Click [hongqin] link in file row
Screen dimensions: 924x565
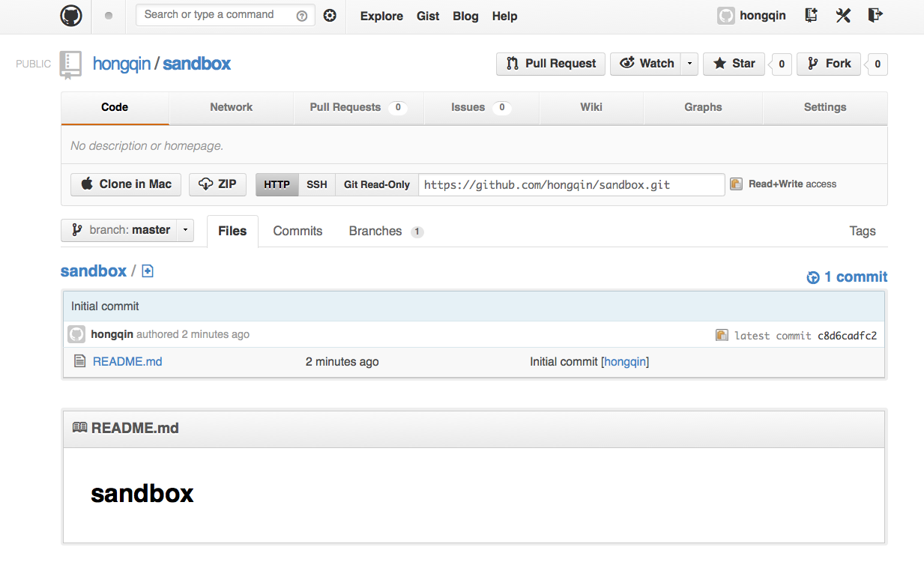coord(625,361)
